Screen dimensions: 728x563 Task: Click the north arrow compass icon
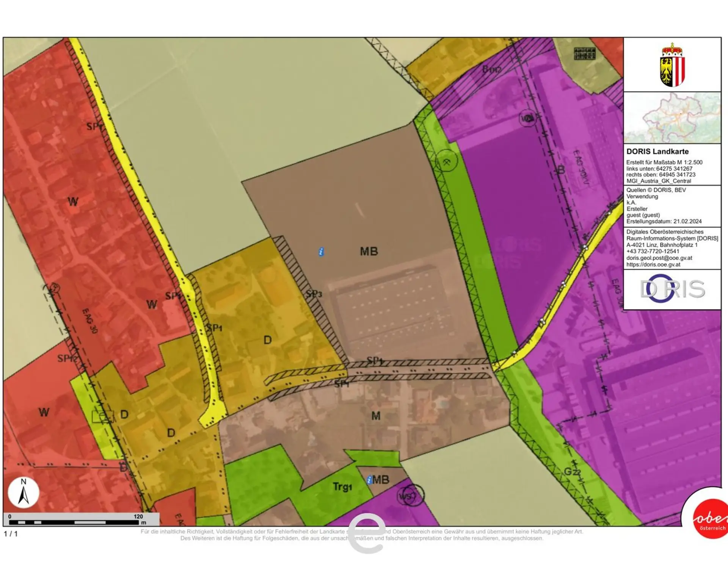point(24,493)
